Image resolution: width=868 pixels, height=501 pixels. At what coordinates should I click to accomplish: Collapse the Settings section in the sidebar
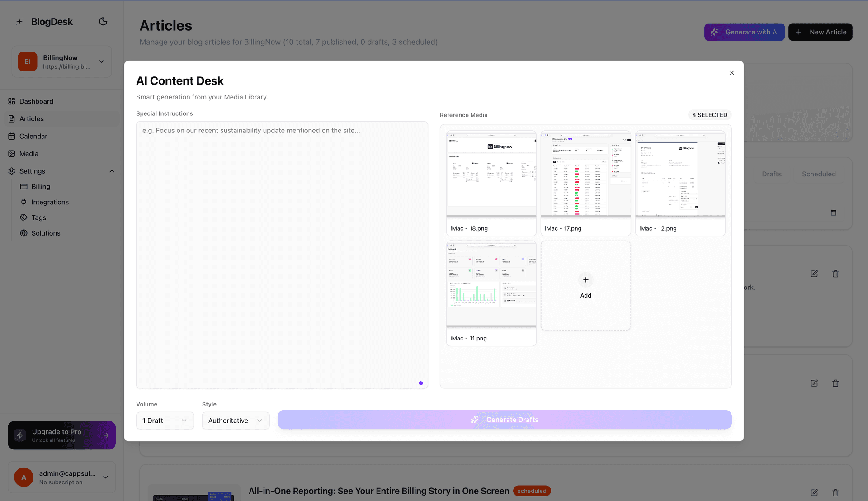pos(112,171)
